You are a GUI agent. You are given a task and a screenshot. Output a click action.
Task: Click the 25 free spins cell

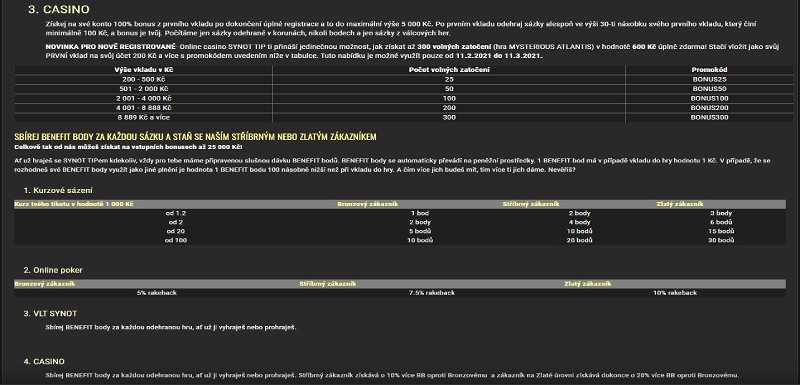point(449,80)
